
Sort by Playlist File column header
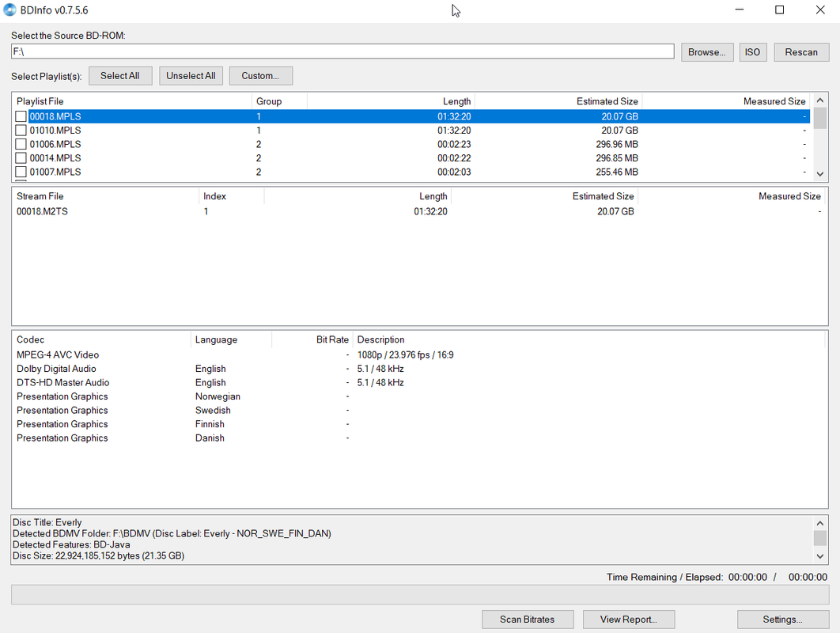coord(132,101)
